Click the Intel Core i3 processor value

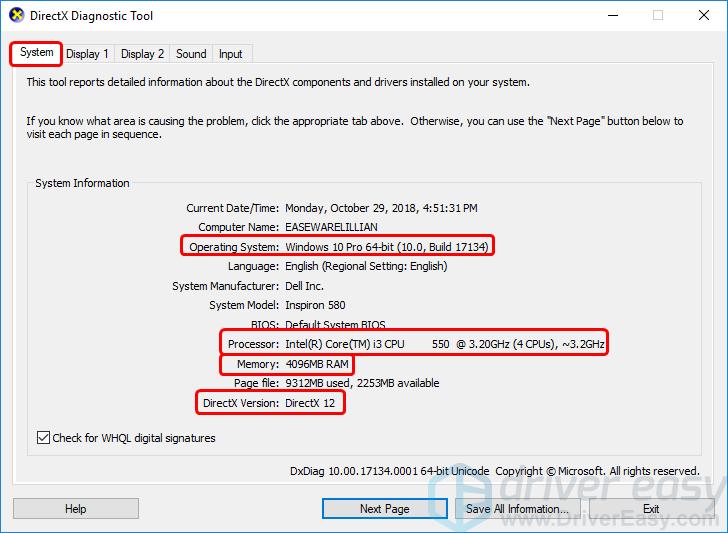point(445,344)
